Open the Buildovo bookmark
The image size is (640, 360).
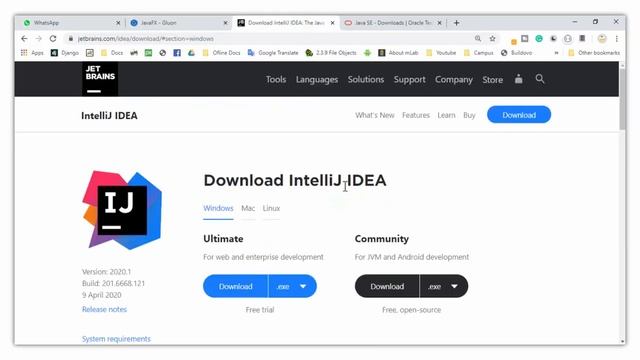[x=516, y=53]
